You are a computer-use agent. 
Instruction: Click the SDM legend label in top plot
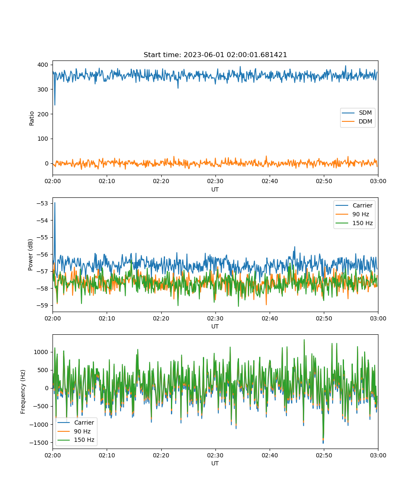(x=365, y=113)
